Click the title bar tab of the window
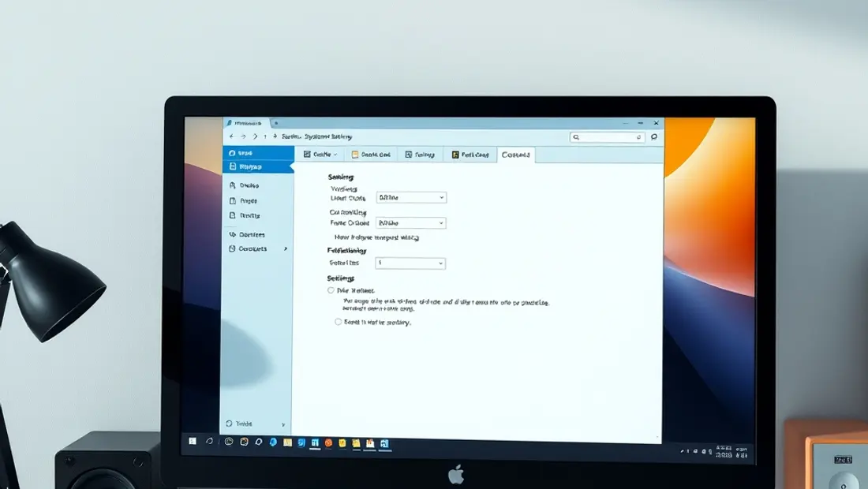The width and height of the screenshot is (868, 489). point(246,123)
